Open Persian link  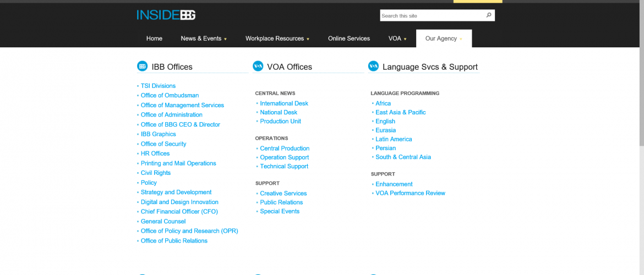[x=386, y=148]
